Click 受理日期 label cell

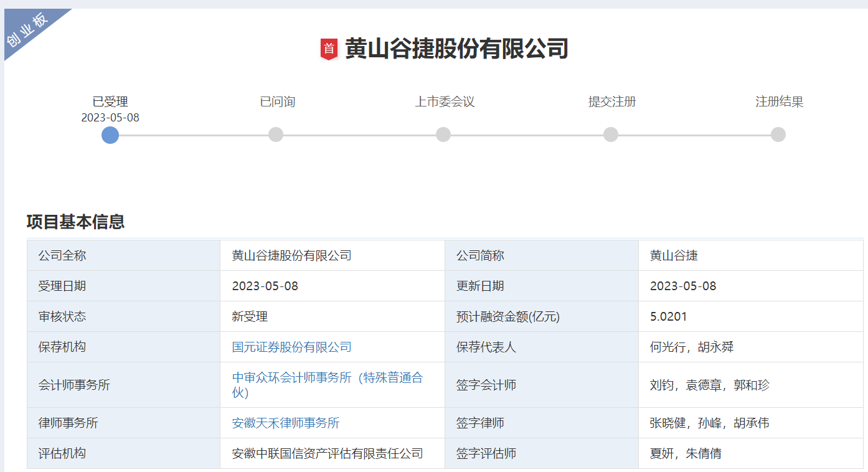[123, 286]
